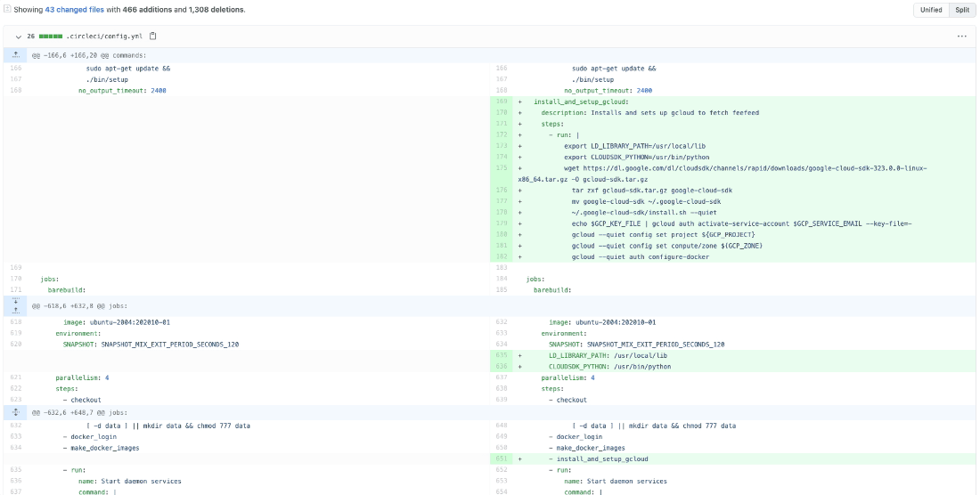Click right-side 'parallelism: 4' on line 637
Viewport: 980px width, 495px height.
point(568,377)
